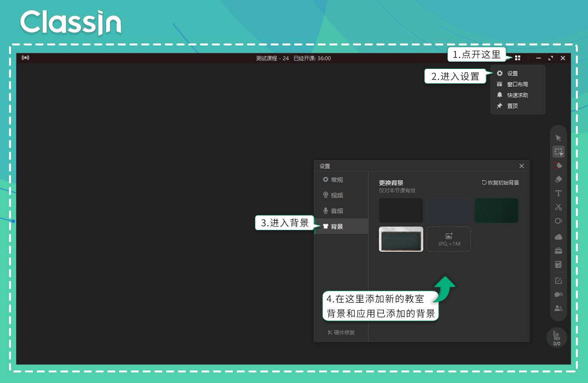Apply the dark green background swatch
Viewport: 588px width, 383px height.
[x=497, y=210]
